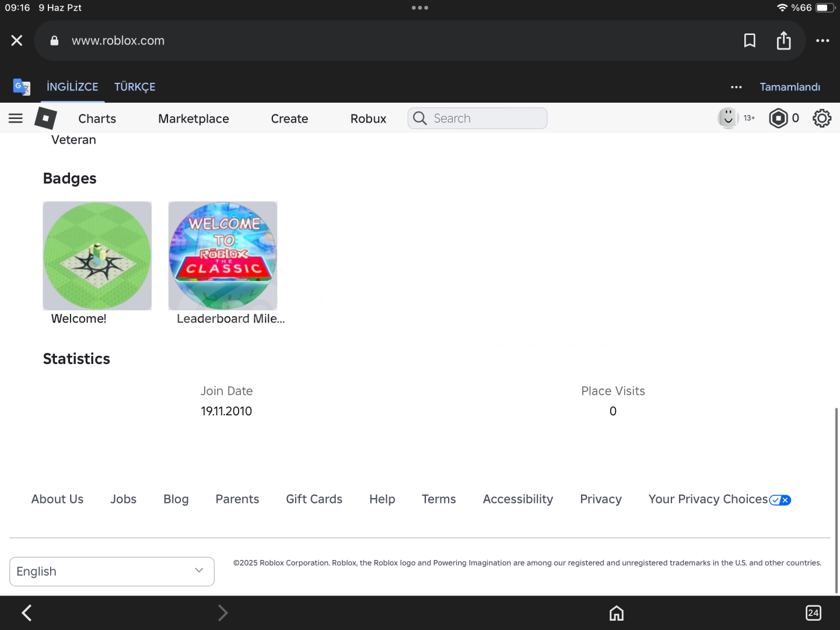Click the Join Date label
Screen dimensions: 840x630
point(227,391)
